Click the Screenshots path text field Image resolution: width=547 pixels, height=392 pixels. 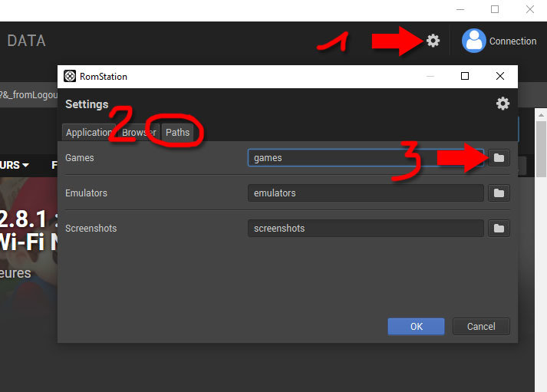(x=365, y=228)
